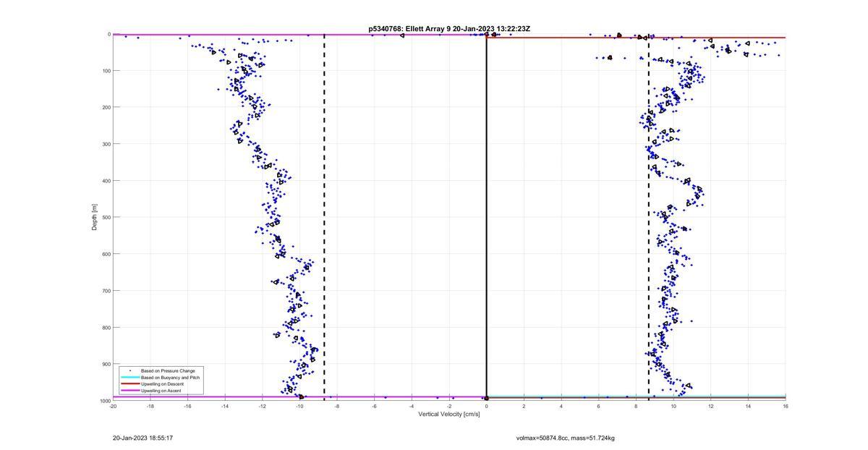Screen dimensions: 868x450
Task: Click the depth tick label '200'
Action: (106, 107)
